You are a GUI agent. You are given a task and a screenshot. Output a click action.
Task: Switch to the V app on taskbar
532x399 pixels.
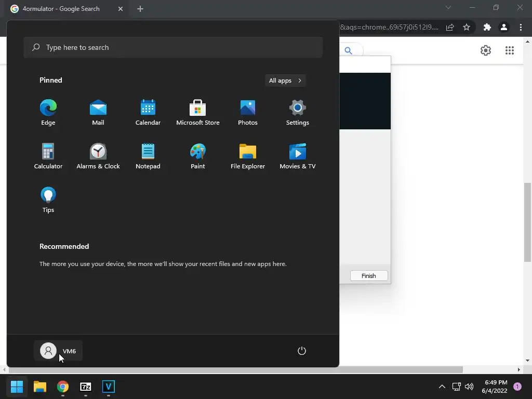pyautogui.click(x=109, y=387)
